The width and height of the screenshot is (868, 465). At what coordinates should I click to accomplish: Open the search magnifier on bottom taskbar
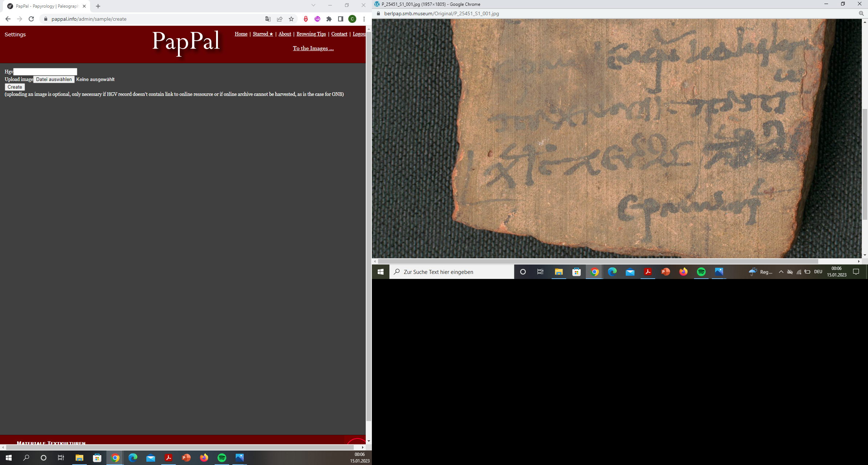[26, 458]
